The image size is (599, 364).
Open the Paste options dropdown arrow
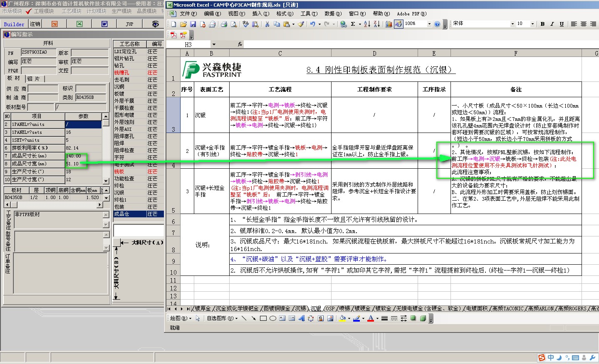293,24
